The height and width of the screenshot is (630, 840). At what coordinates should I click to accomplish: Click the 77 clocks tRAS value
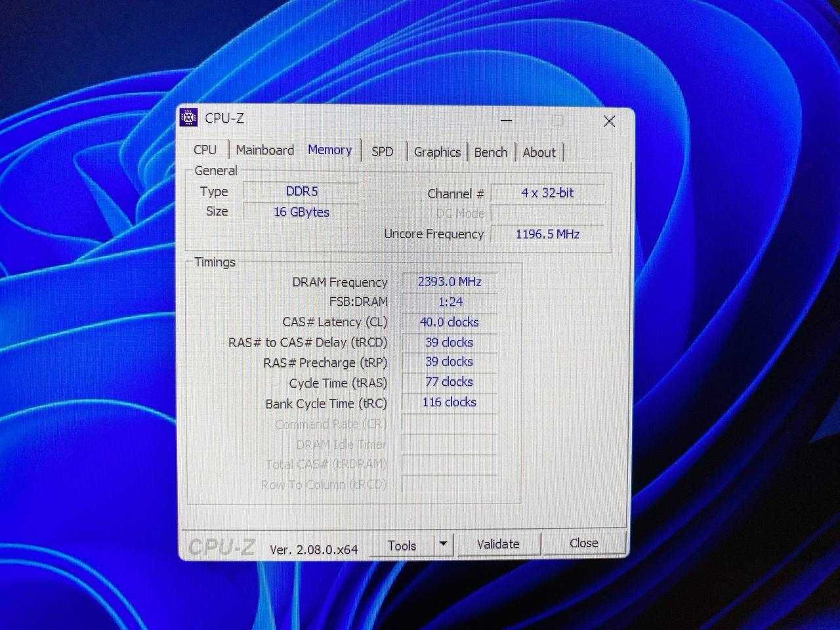[x=450, y=382]
